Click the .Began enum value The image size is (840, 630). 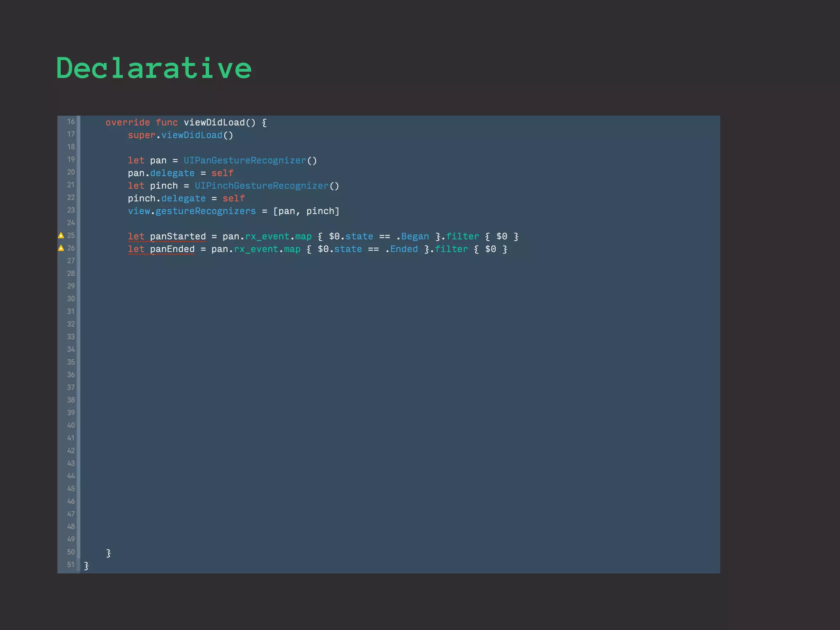coord(414,237)
